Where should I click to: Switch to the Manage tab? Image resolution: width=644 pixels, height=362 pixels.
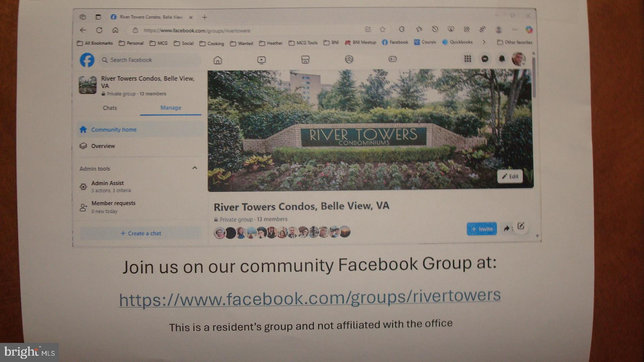[170, 108]
